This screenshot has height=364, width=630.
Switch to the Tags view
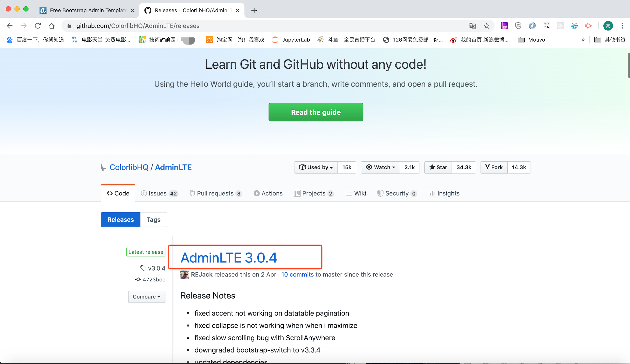click(x=154, y=220)
